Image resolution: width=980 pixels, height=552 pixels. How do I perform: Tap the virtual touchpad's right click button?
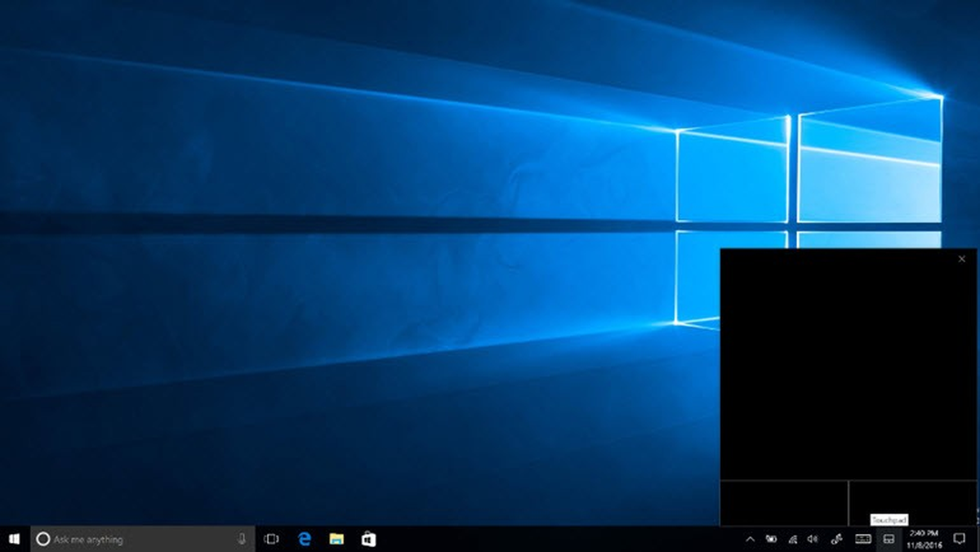coord(912,503)
